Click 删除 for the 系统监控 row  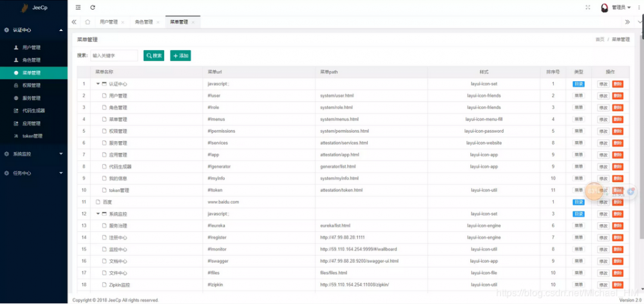click(x=618, y=214)
